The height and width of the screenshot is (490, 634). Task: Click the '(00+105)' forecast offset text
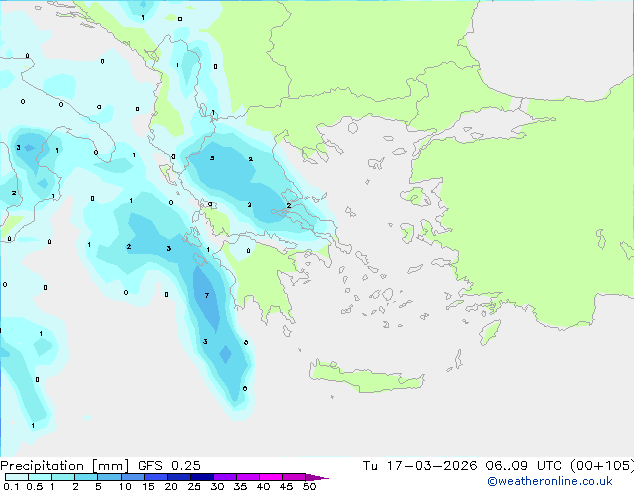[x=602, y=466]
